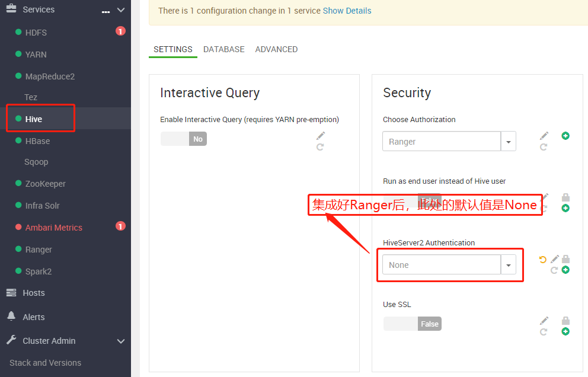
Task: Reset Use SSL to default
Action: click(544, 332)
